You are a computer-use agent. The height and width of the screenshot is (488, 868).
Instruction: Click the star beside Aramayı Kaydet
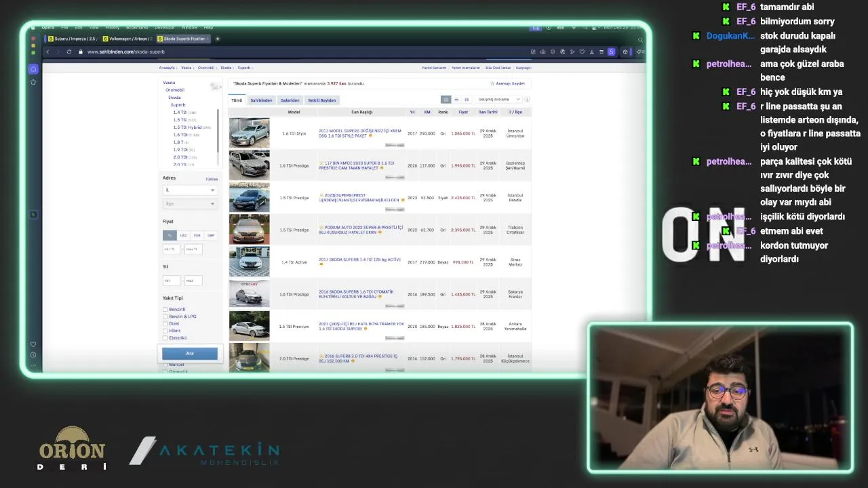tap(492, 83)
